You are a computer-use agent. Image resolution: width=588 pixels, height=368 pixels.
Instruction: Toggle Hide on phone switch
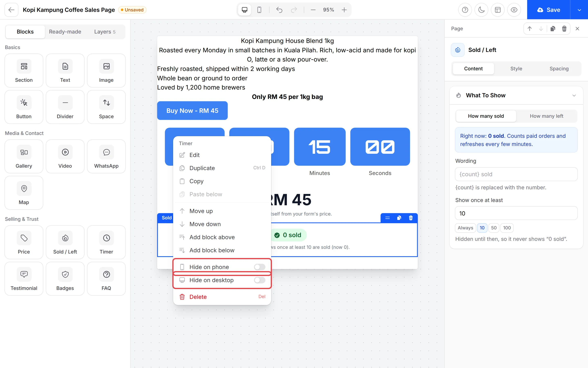(x=259, y=267)
